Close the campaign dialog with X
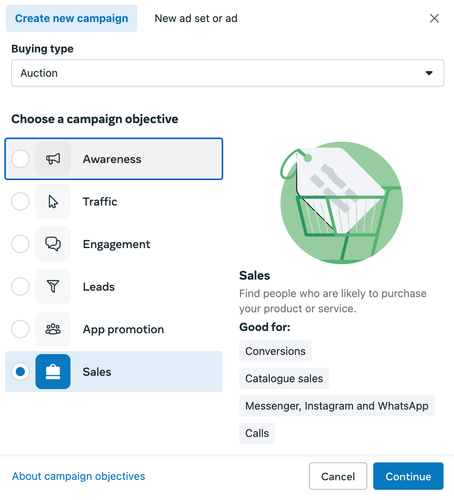 (x=434, y=18)
